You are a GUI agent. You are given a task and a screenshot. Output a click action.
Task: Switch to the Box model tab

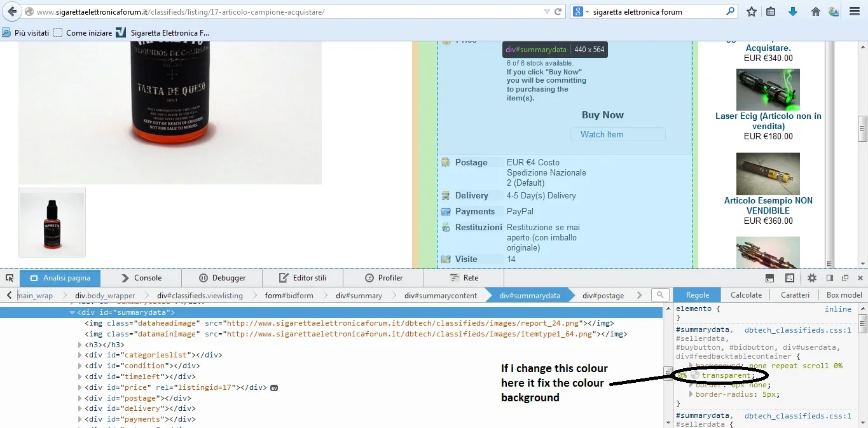pos(844,295)
